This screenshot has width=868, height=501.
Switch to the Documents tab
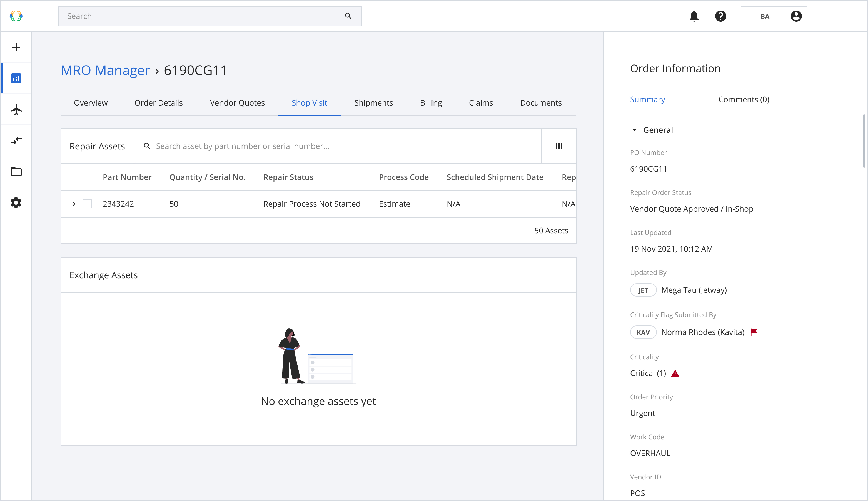tap(540, 102)
